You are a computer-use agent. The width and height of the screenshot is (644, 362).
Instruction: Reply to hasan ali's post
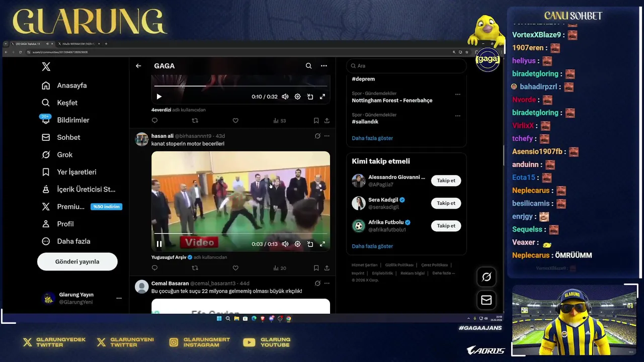pyautogui.click(x=154, y=268)
